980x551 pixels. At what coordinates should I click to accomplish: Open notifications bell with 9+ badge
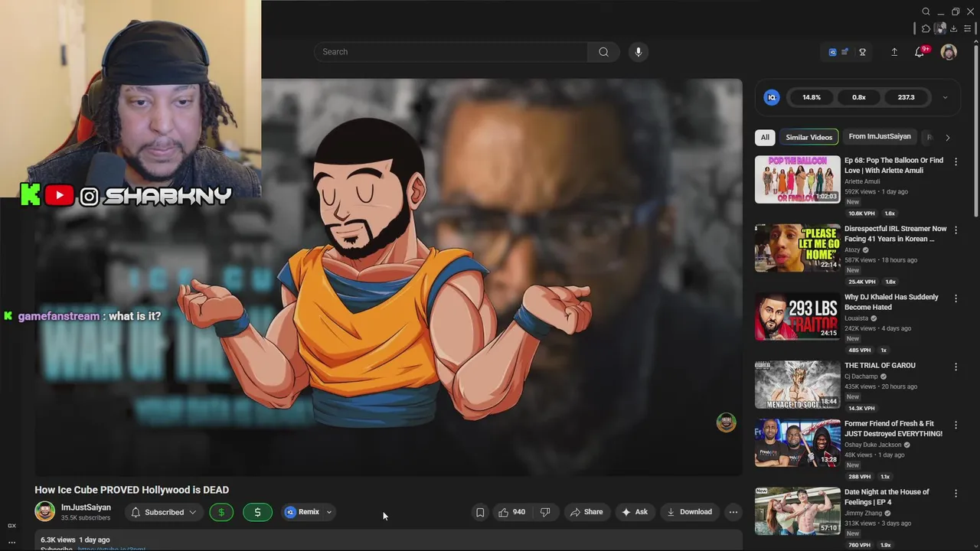click(x=920, y=52)
